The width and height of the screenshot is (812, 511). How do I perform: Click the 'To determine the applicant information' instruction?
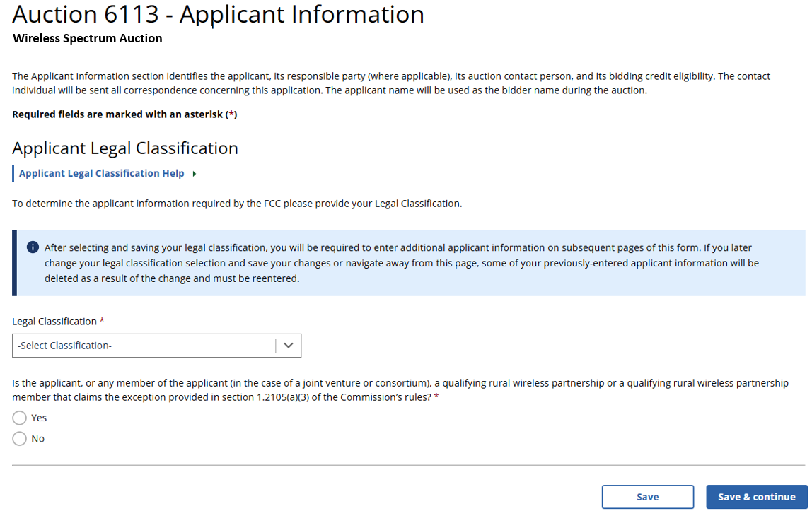tap(237, 204)
